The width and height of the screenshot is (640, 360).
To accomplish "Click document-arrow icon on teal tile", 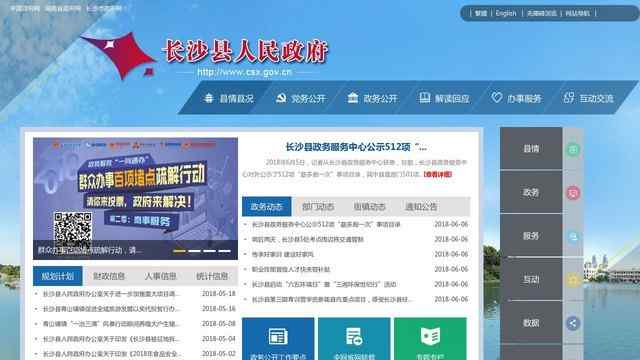I will pos(354,337).
